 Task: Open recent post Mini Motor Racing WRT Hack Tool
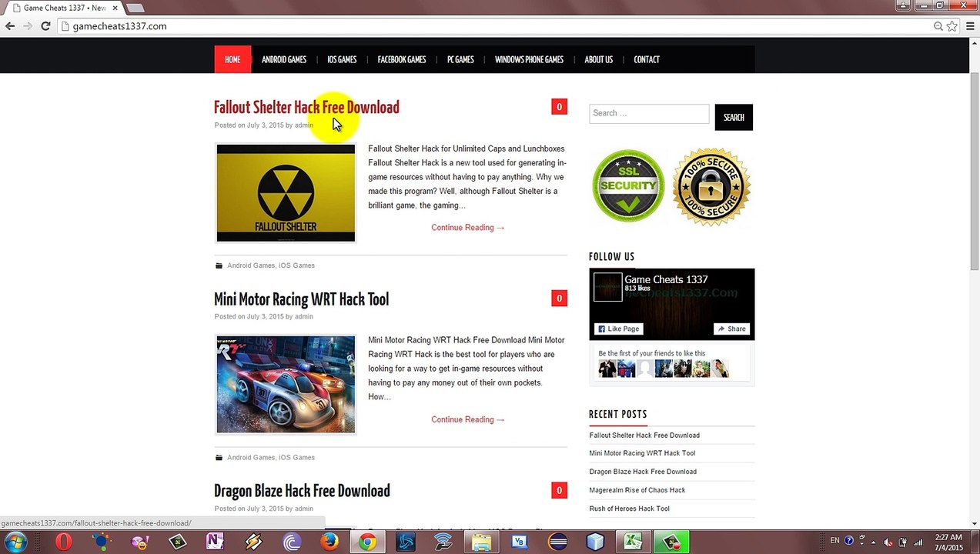pos(642,453)
